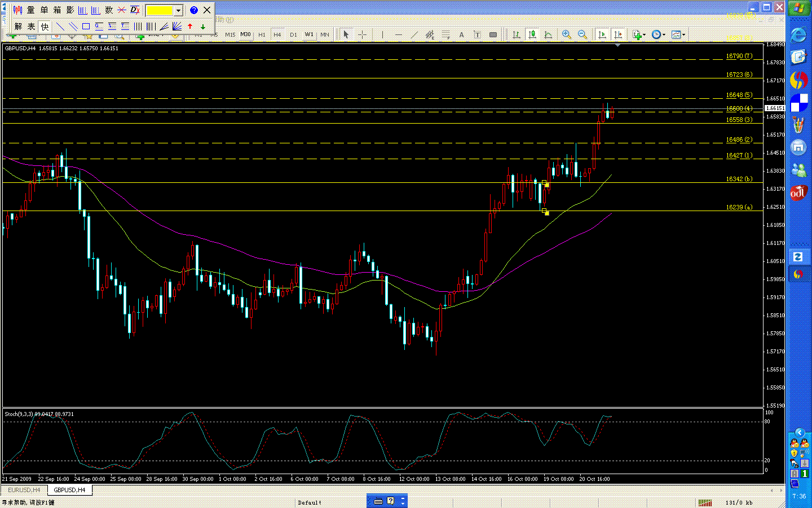Image resolution: width=812 pixels, height=508 pixels.
Task: Click the 量 button in the floating toolbar
Action: (x=30, y=10)
